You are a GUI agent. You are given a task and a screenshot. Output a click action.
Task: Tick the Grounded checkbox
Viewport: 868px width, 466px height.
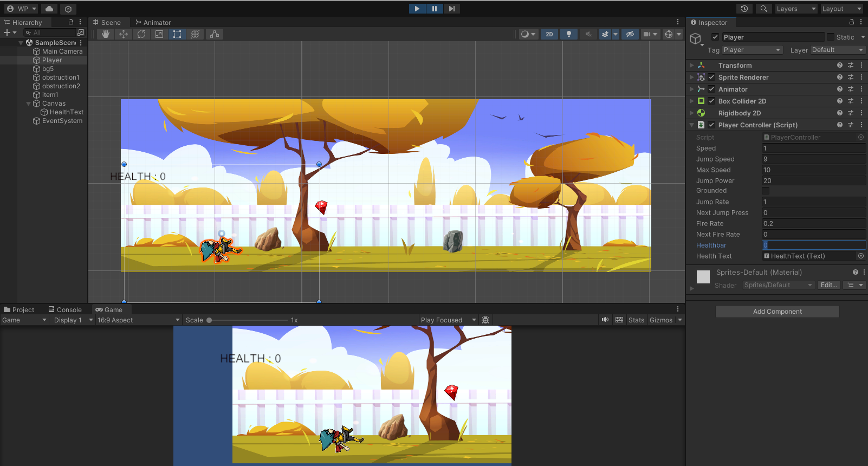coord(766,191)
